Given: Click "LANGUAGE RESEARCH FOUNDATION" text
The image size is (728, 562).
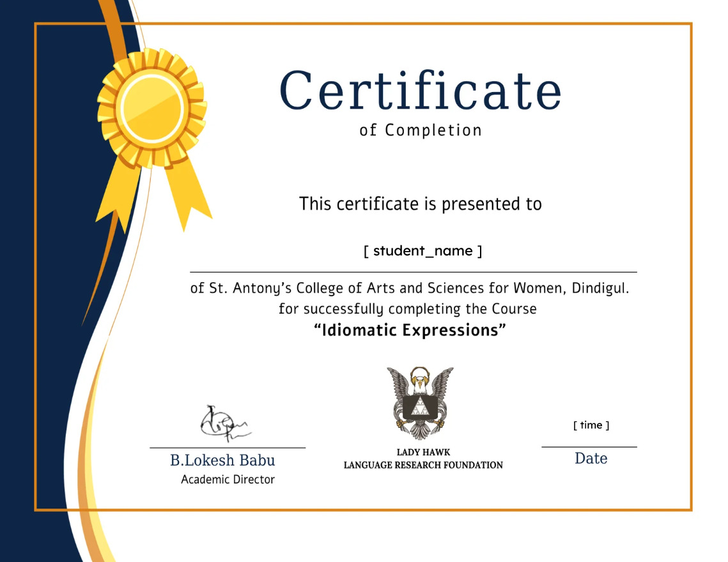Looking at the screenshot, I should [x=423, y=465].
